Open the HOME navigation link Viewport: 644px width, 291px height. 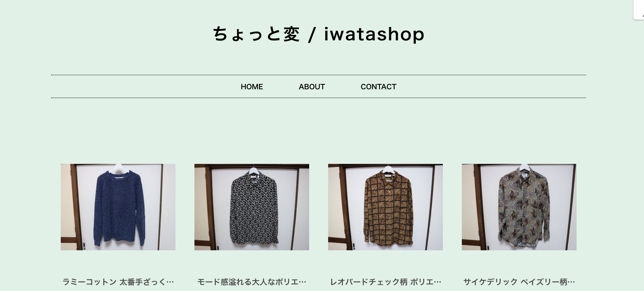[x=252, y=87]
